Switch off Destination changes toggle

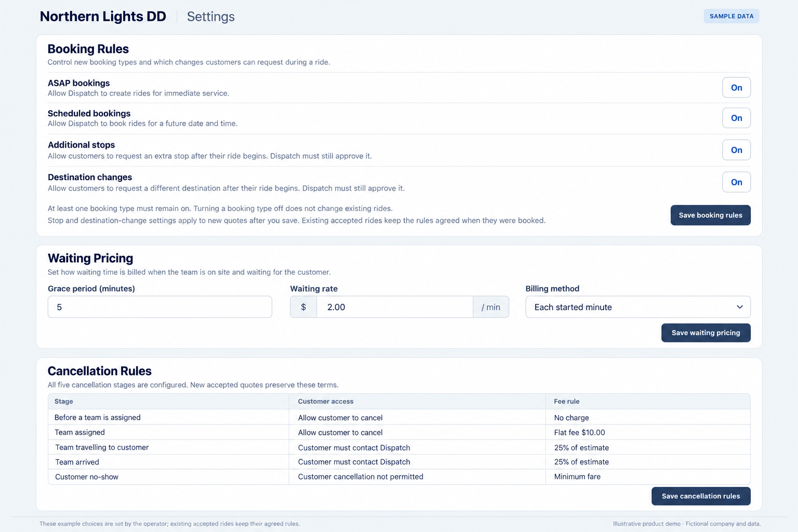tap(736, 182)
